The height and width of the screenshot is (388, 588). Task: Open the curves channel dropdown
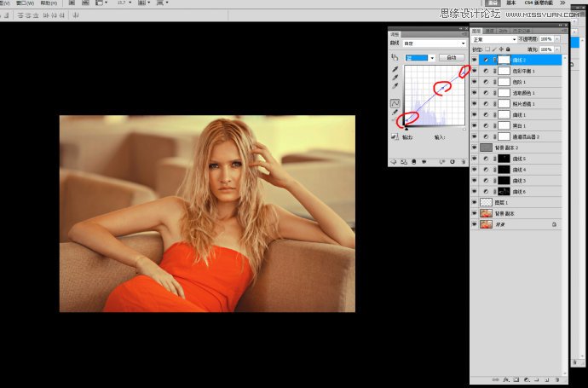pos(420,58)
